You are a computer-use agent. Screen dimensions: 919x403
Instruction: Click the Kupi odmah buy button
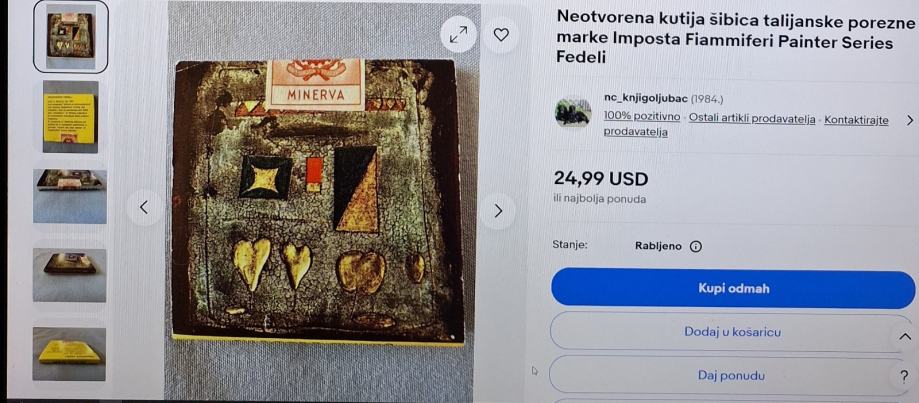click(733, 288)
